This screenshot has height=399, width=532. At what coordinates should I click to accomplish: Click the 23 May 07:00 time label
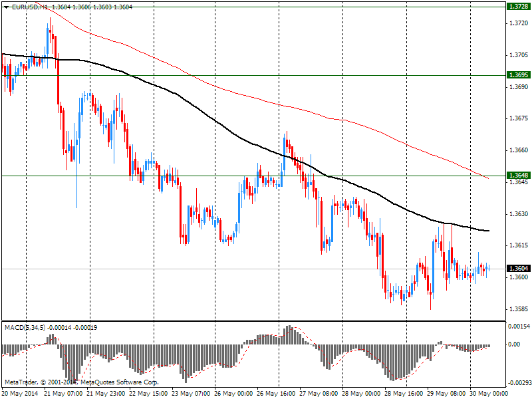[x=191, y=394]
